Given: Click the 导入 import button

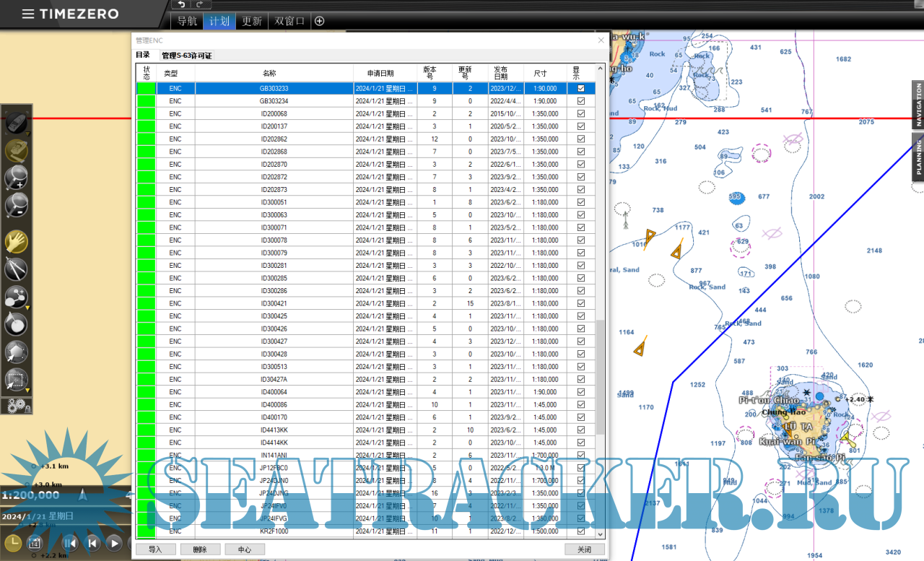Looking at the screenshot, I should click(154, 549).
